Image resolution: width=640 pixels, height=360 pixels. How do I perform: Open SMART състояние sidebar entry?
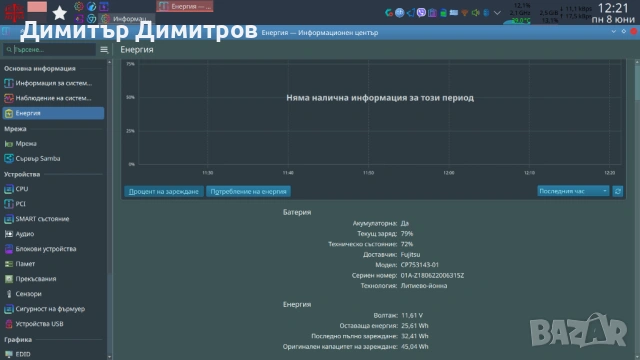pos(53,219)
